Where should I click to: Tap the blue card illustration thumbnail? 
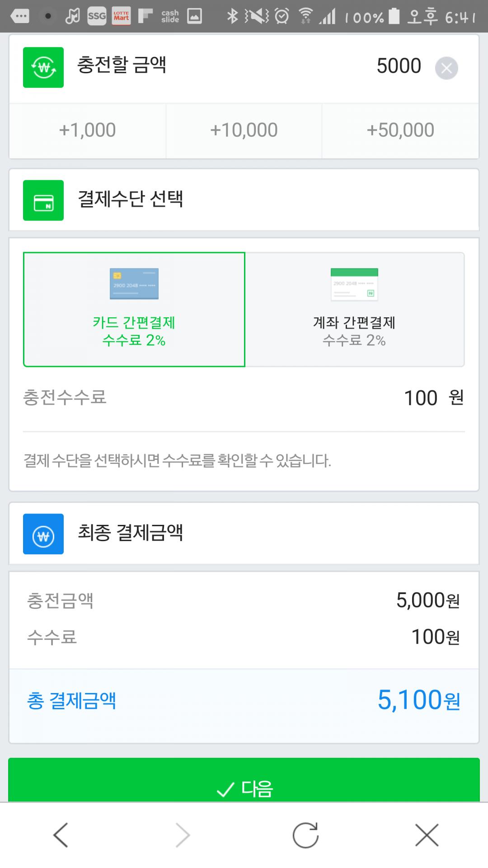134,284
